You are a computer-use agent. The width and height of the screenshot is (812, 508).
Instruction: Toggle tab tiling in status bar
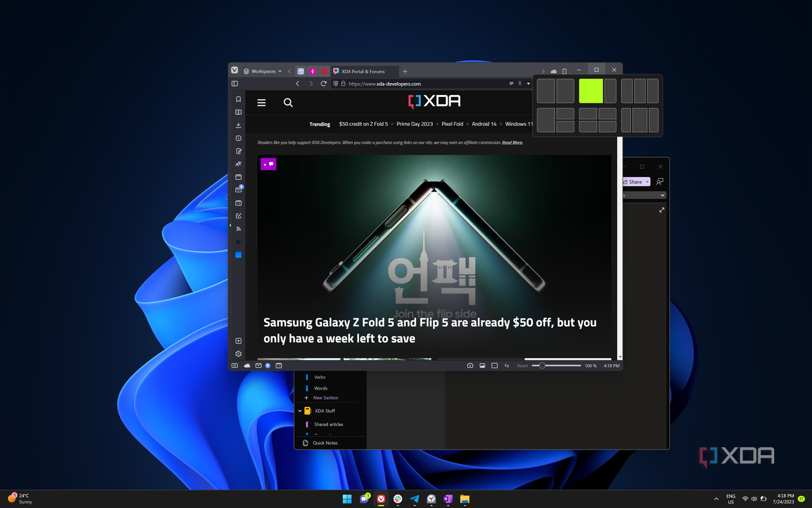coord(494,365)
